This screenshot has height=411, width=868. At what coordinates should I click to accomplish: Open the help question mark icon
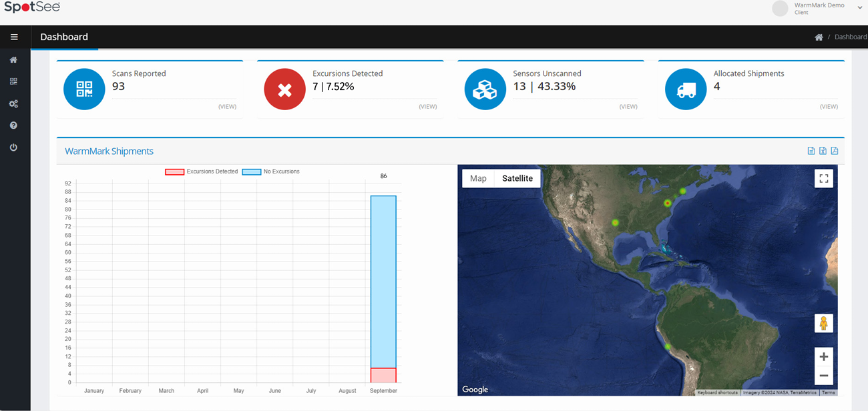pyautogui.click(x=13, y=125)
